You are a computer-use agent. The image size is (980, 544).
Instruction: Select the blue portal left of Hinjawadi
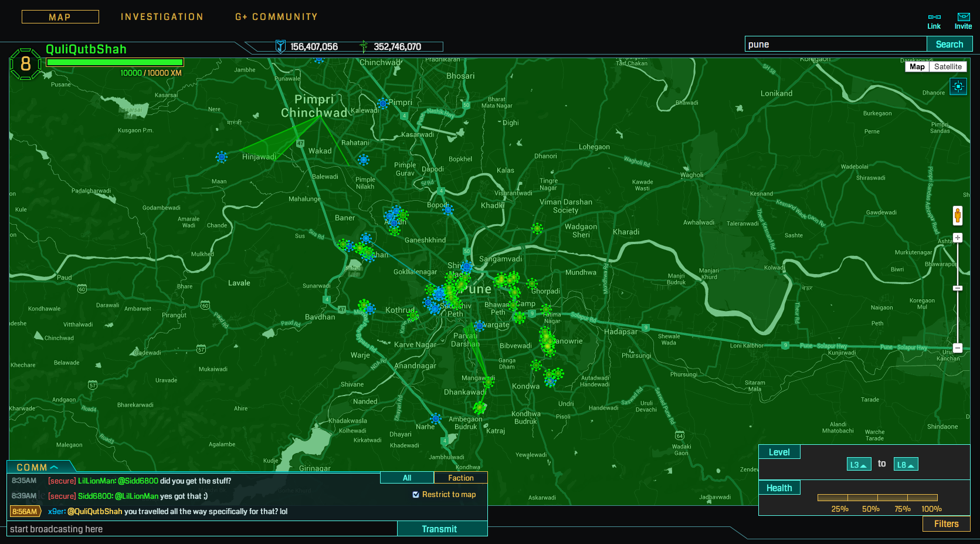[222, 157]
